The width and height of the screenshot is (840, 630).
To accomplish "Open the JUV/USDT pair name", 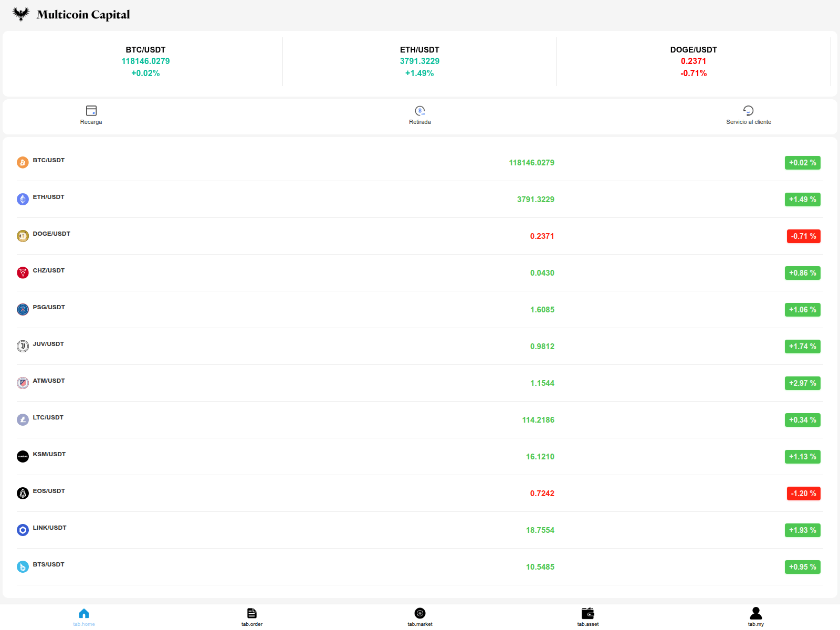I will click(x=48, y=344).
